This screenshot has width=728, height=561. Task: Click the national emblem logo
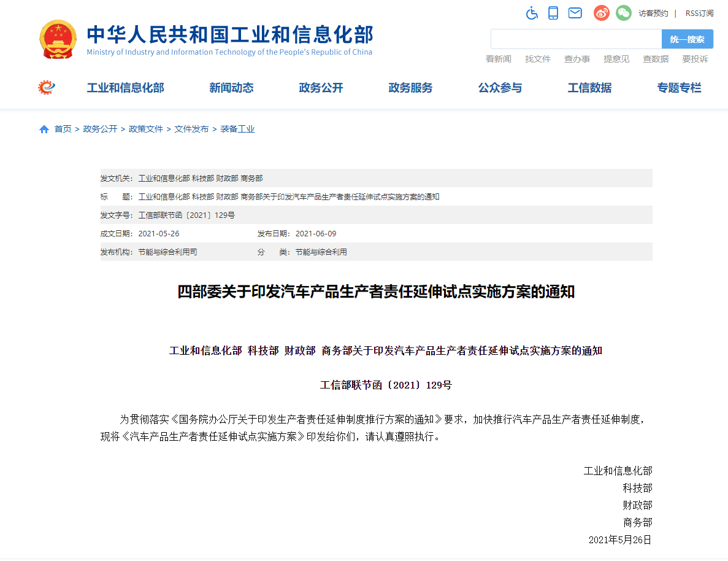pyautogui.click(x=58, y=39)
